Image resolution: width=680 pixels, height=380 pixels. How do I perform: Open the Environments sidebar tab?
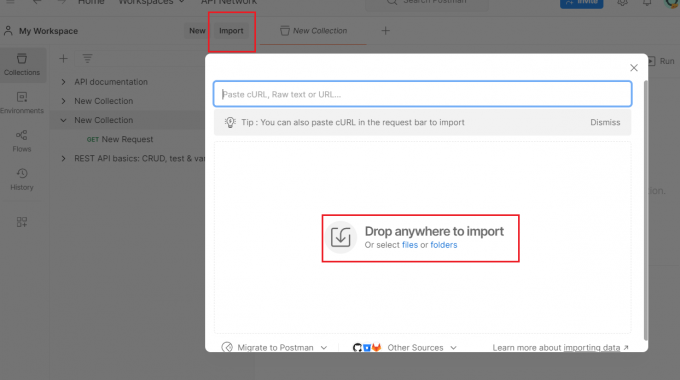click(22, 103)
